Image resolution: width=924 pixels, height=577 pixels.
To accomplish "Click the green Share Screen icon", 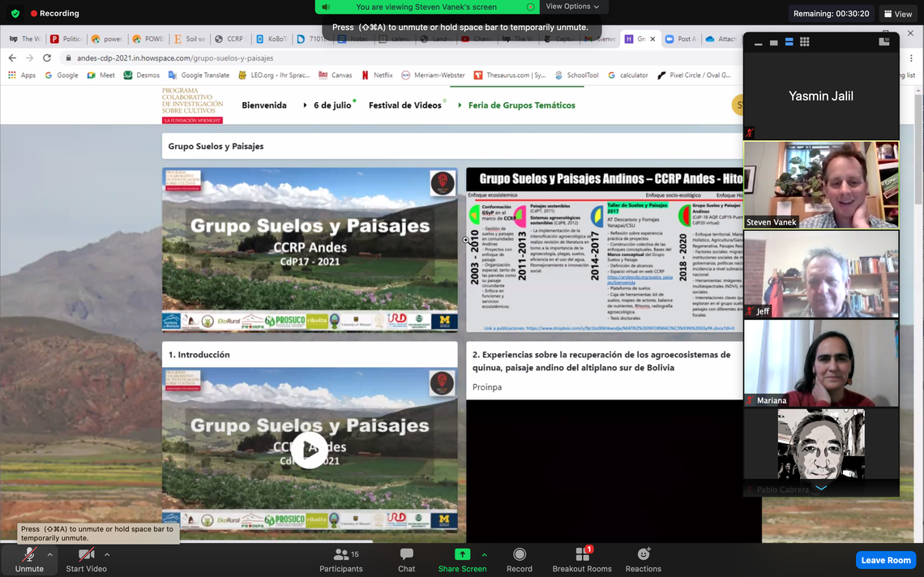I will coord(462,555).
